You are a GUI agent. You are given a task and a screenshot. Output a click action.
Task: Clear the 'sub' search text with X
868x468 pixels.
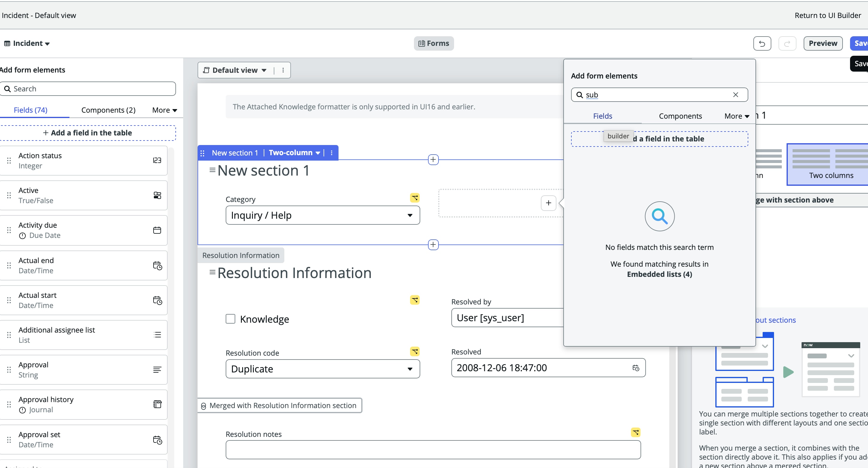tap(736, 95)
